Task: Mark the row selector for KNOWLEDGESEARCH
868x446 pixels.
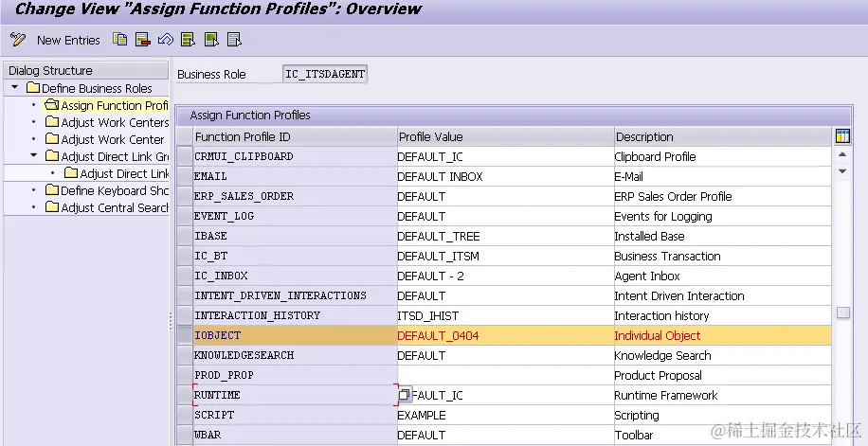Action: 185,356
